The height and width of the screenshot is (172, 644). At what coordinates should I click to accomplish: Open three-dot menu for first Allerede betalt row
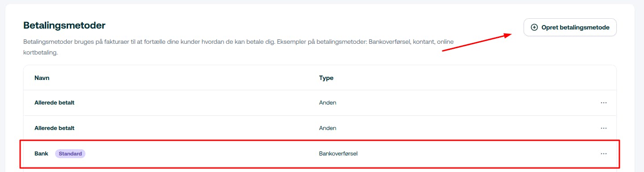[604, 103]
